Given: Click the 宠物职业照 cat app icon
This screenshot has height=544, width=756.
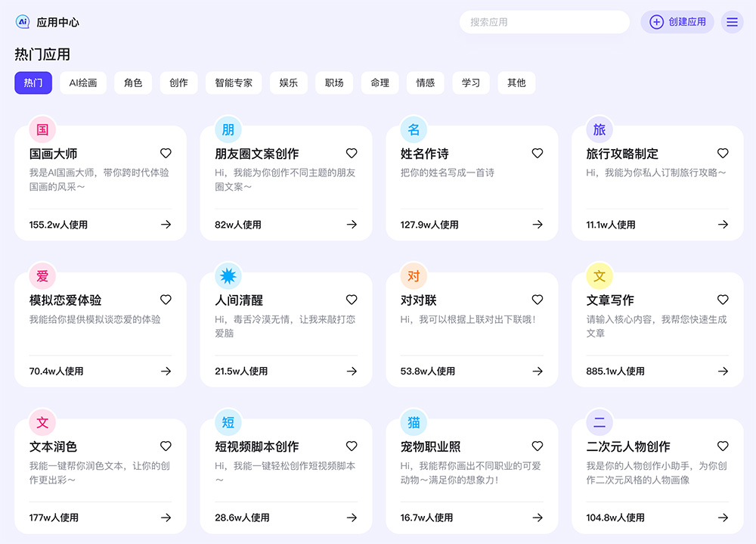Looking at the screenshot, I should (x=413, y=423).
